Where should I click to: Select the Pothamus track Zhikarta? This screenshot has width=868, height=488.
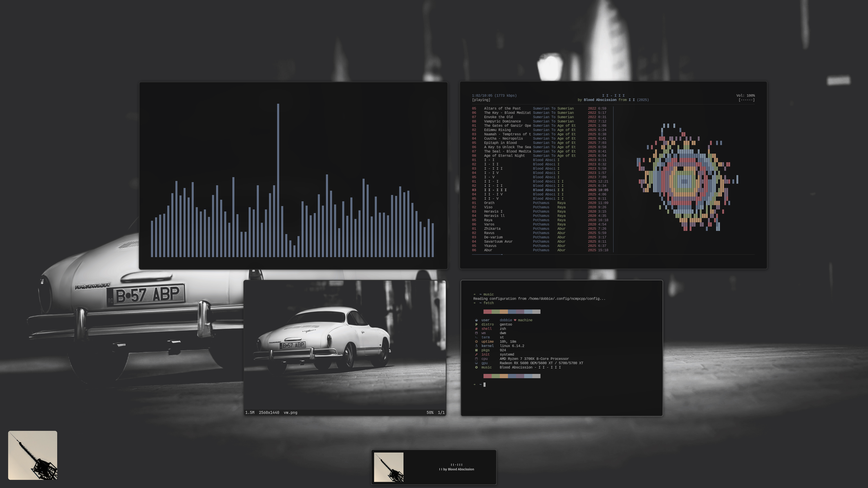click(x=492, y=229)
